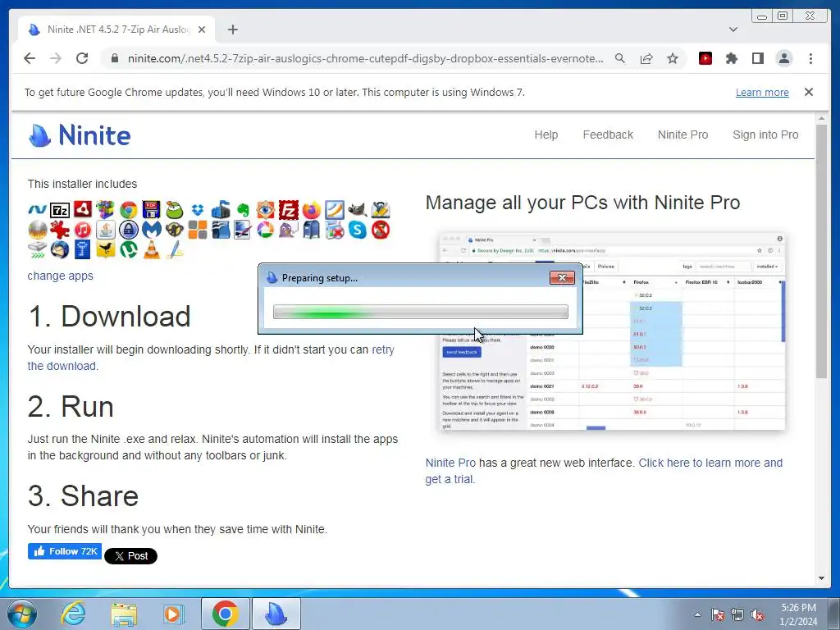Close the Ninite browser tab
Viewport: 840px width, 630px height.
202,30
